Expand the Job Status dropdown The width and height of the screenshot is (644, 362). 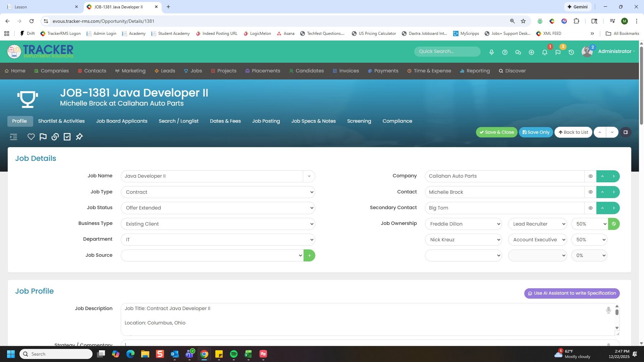pyautogui.click(x=218, y=208)
